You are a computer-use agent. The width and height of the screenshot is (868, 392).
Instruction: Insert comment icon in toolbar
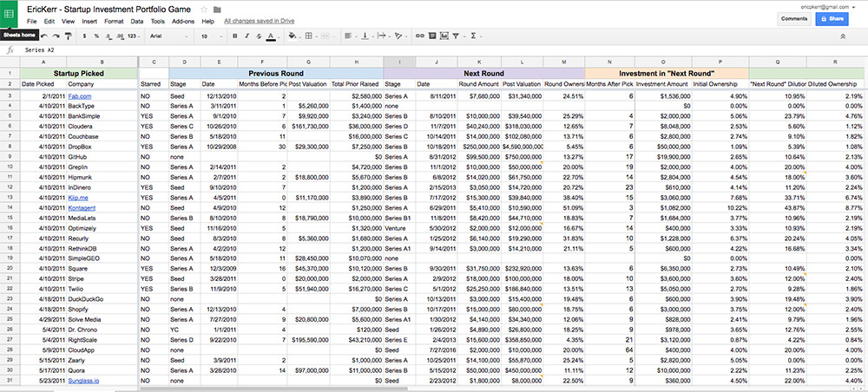tap(432, 36)
